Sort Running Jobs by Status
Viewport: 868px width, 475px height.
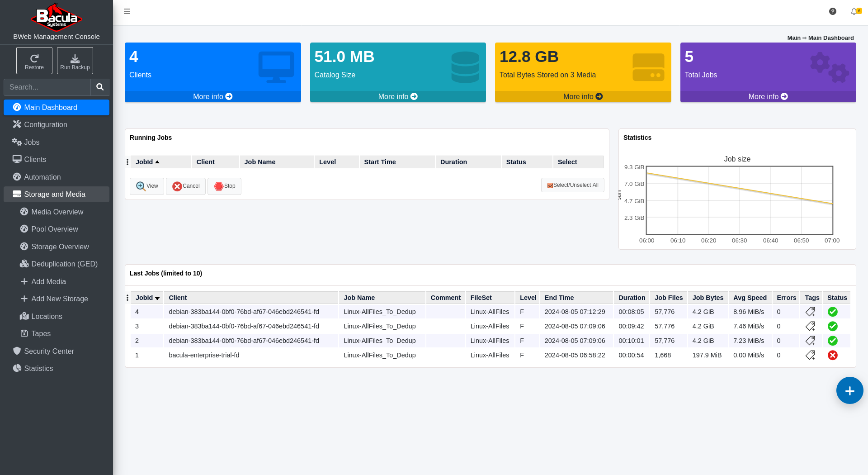click(x=527, y=162)
